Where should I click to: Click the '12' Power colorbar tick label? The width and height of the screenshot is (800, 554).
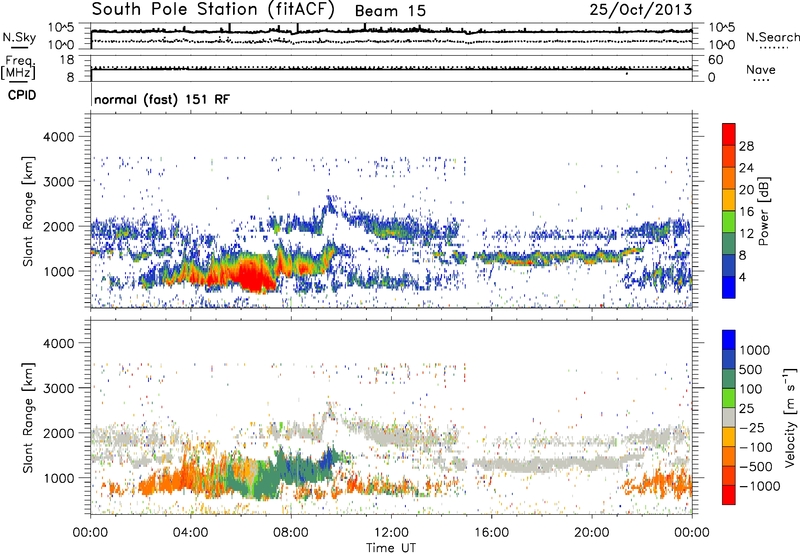pos(746,233)
